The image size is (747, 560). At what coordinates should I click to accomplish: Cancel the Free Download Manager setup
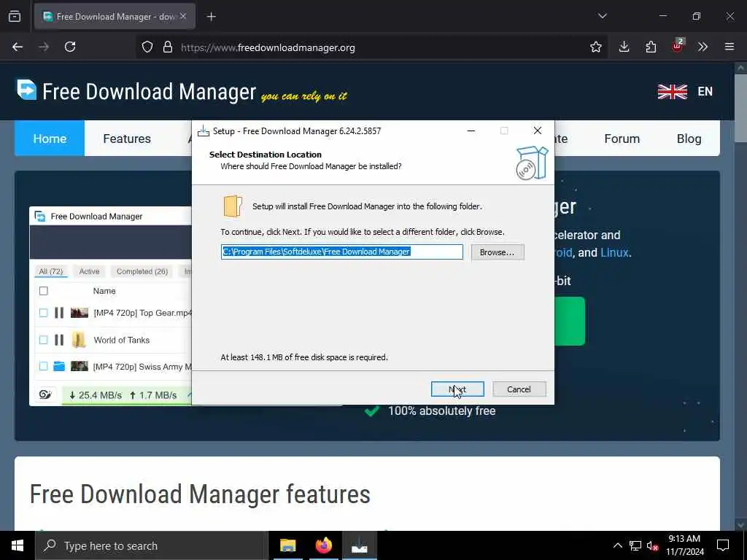[519, 389]
